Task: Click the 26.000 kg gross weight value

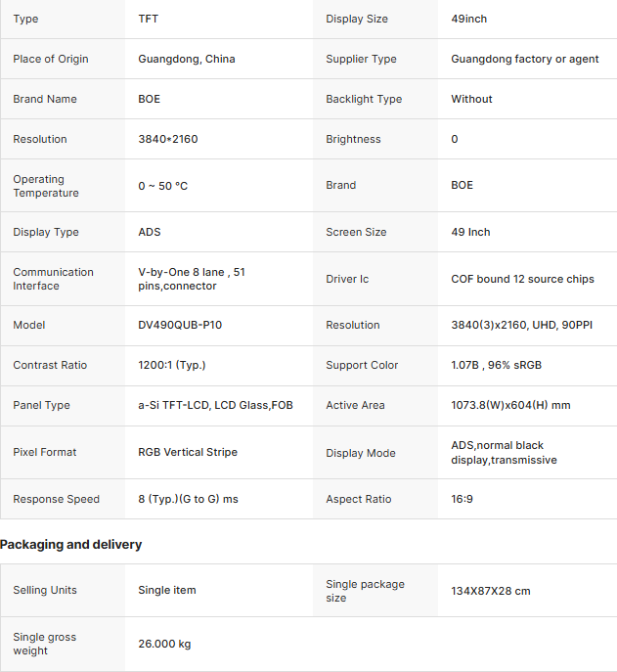Action: (164, 644)
